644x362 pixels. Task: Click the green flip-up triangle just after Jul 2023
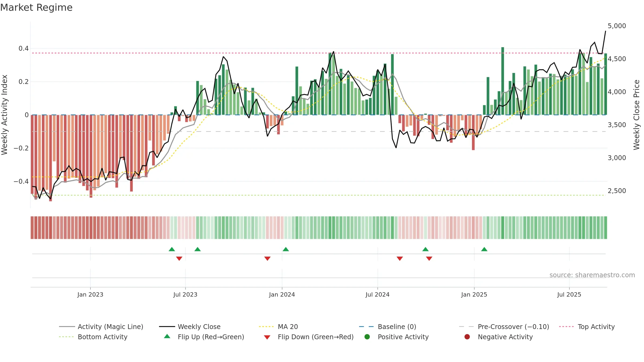pos(197,249)
